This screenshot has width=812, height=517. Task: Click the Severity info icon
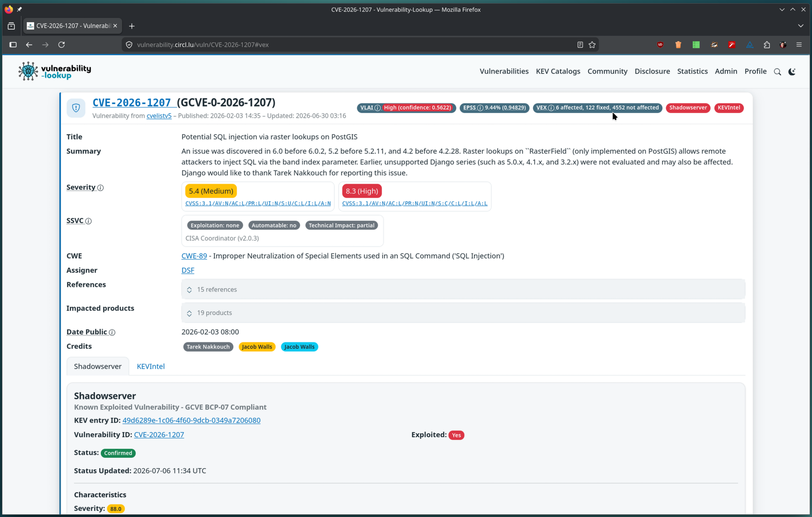click(100, 188)
